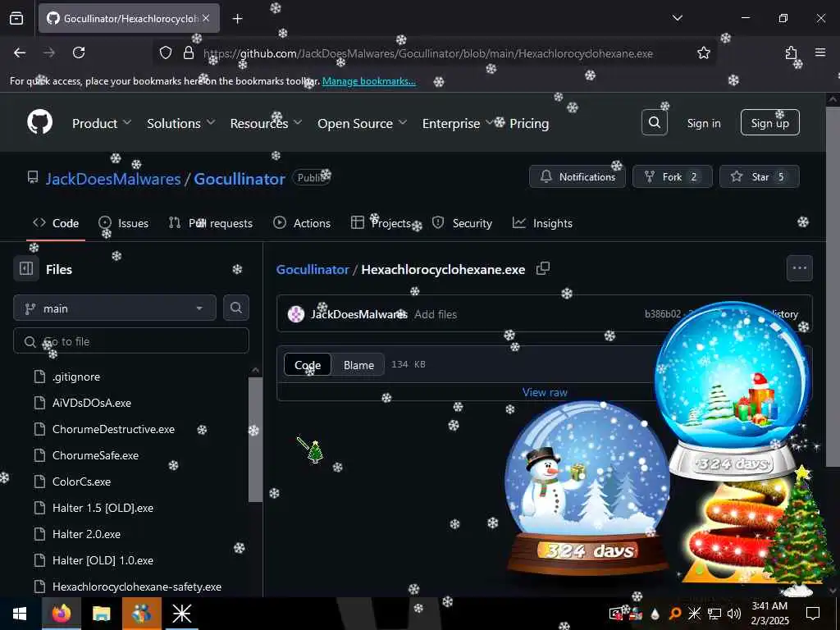Open Gocullinator breadcrumb link above file

point(313,269)
